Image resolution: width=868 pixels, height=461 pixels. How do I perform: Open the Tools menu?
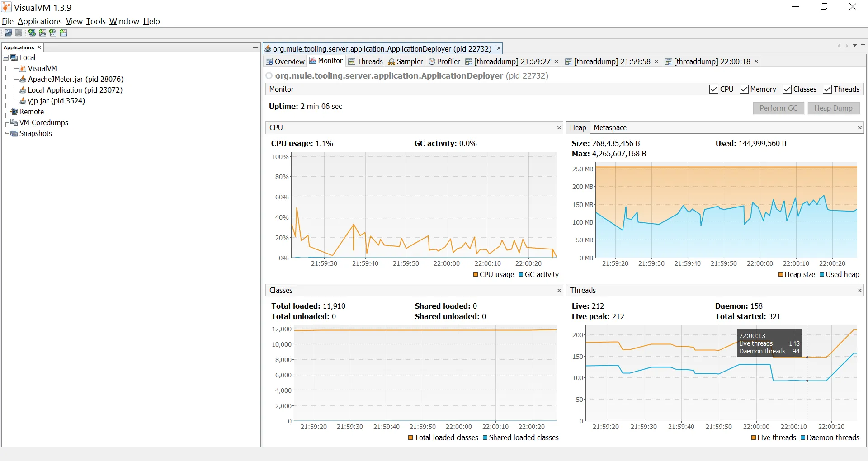click(x=96, y=21)
